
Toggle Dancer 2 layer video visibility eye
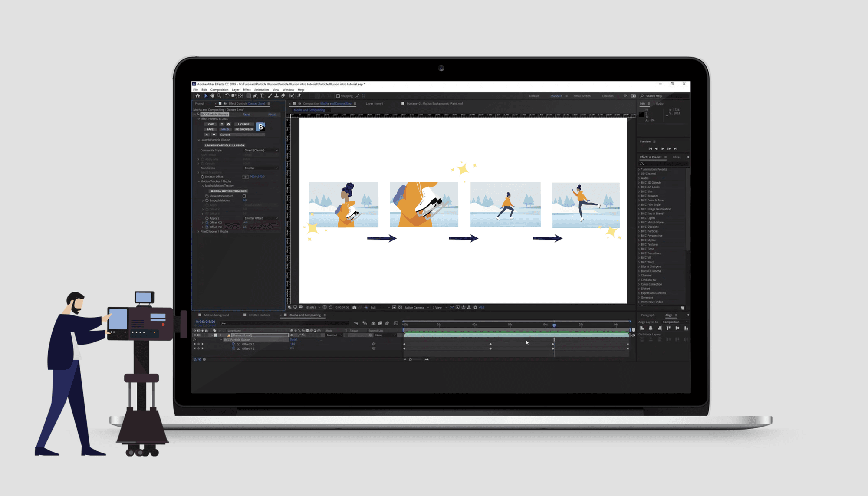194,335
